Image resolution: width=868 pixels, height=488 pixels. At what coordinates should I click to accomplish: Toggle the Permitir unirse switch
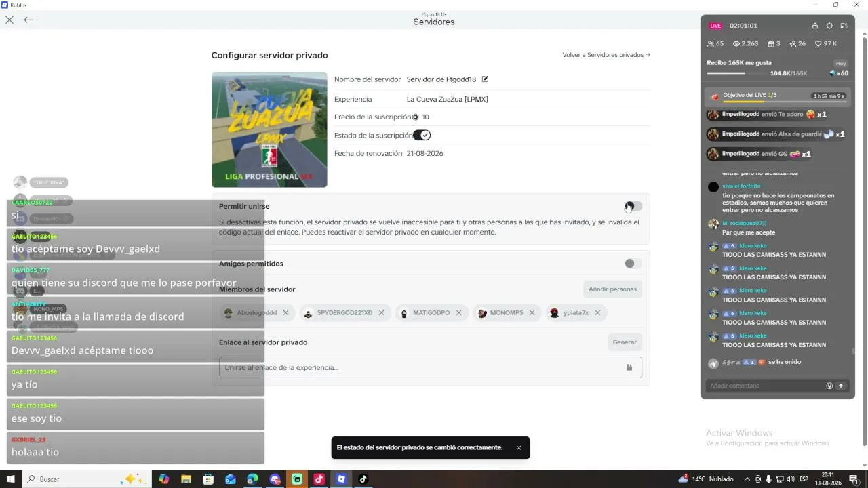coord(633,206)
